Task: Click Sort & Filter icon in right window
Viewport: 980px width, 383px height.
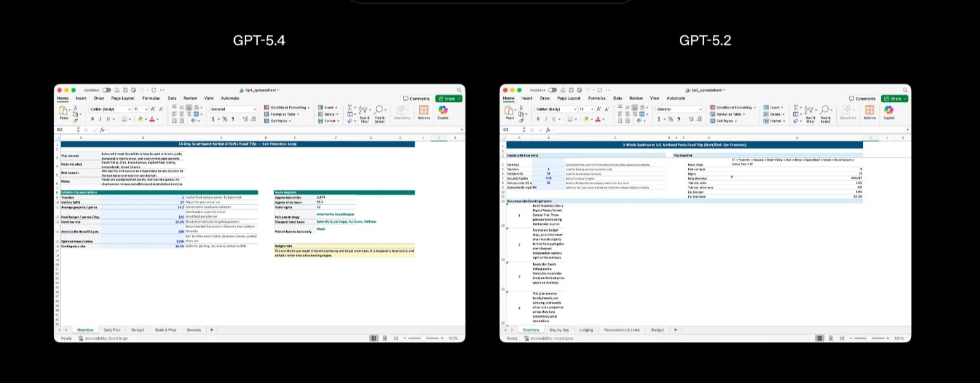Action: [810, 111]
